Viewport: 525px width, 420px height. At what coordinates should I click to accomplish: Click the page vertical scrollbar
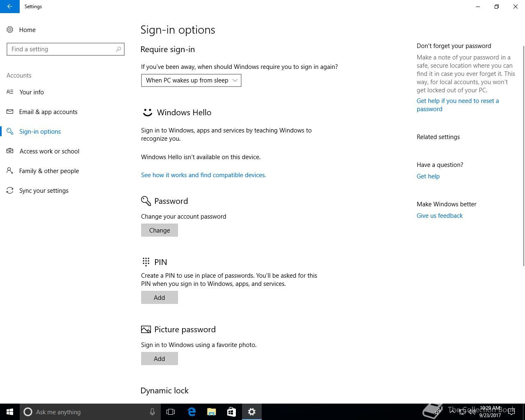pos(523,156)
